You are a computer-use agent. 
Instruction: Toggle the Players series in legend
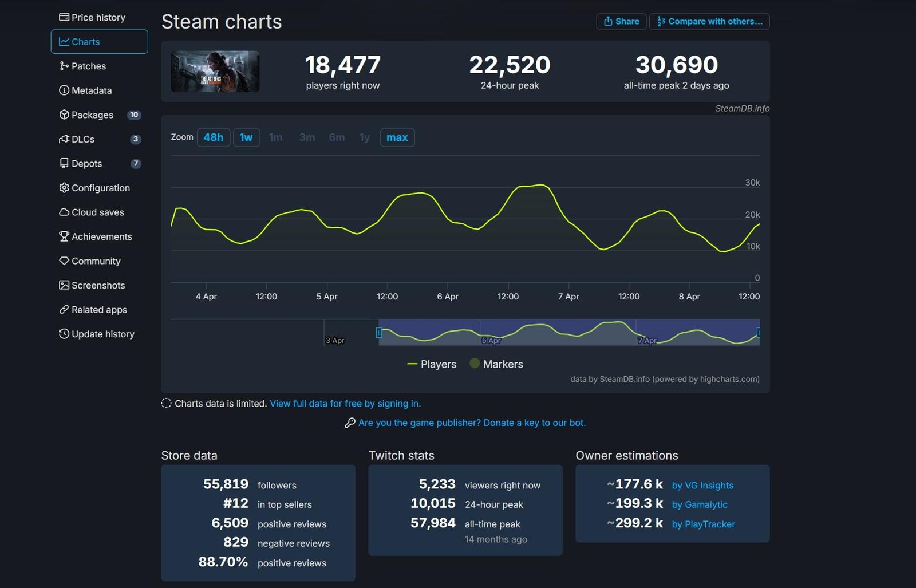[x=432, y=364]
